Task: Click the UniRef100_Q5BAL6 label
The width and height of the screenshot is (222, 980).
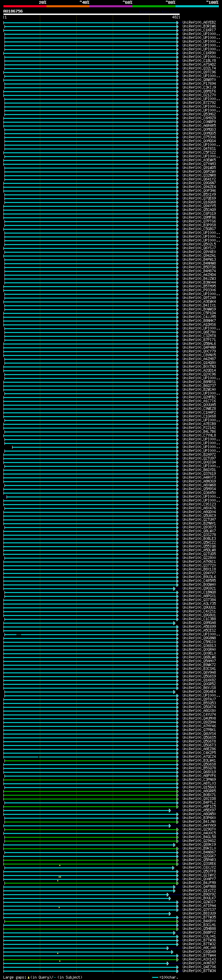Action: pyautogui.click(x=199, y=343)
